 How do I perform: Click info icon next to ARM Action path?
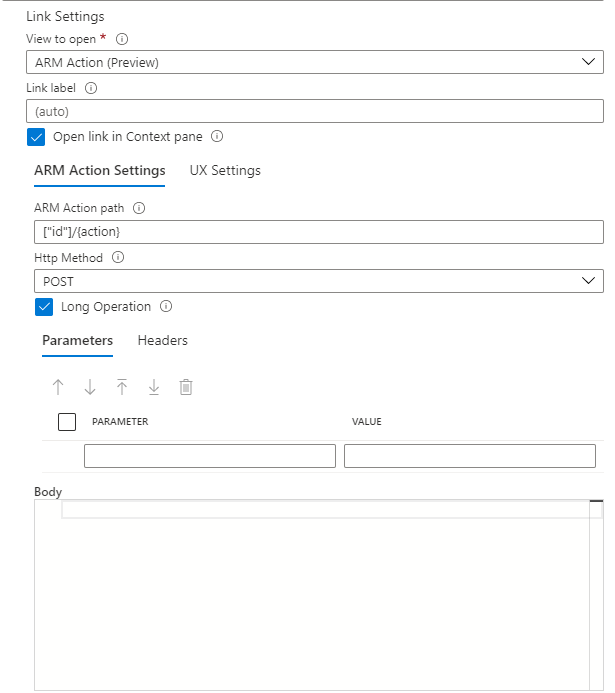click(x=139, y=209)
